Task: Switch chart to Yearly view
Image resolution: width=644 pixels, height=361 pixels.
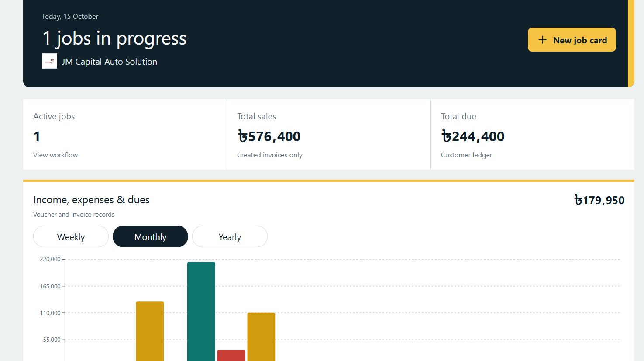Action: (x=230, y=236)
